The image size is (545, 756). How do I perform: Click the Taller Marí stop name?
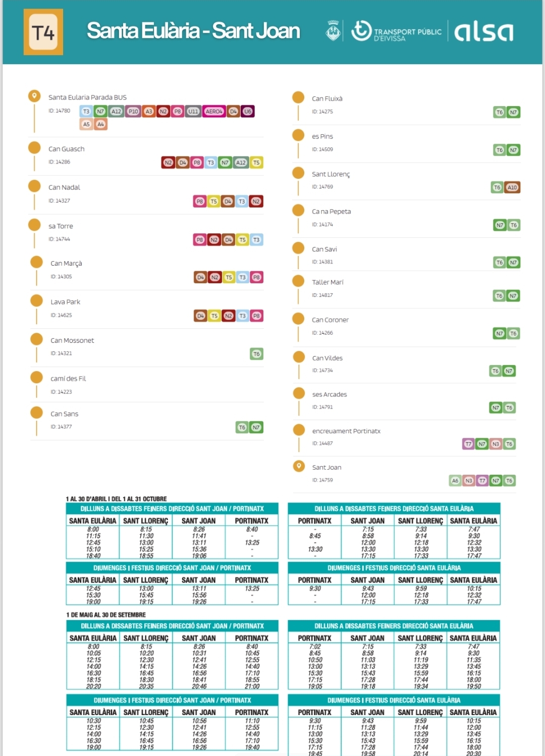pos(328,282)
